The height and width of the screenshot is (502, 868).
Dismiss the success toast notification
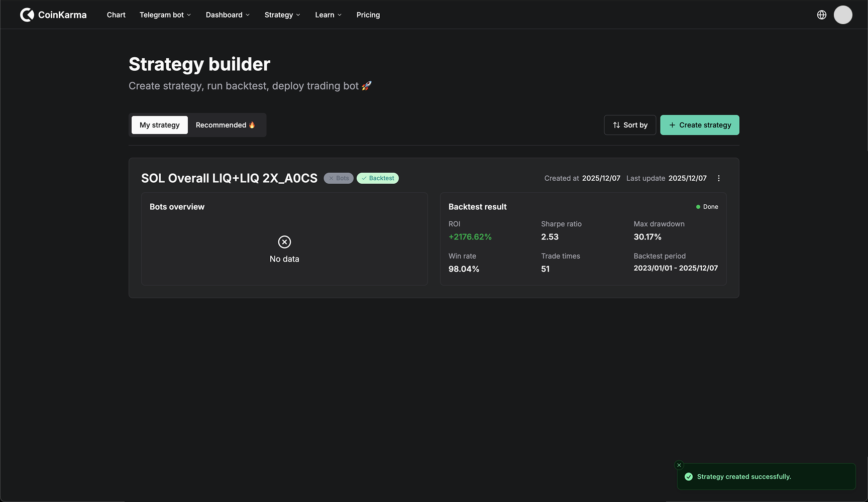click(x=679, y=465)
